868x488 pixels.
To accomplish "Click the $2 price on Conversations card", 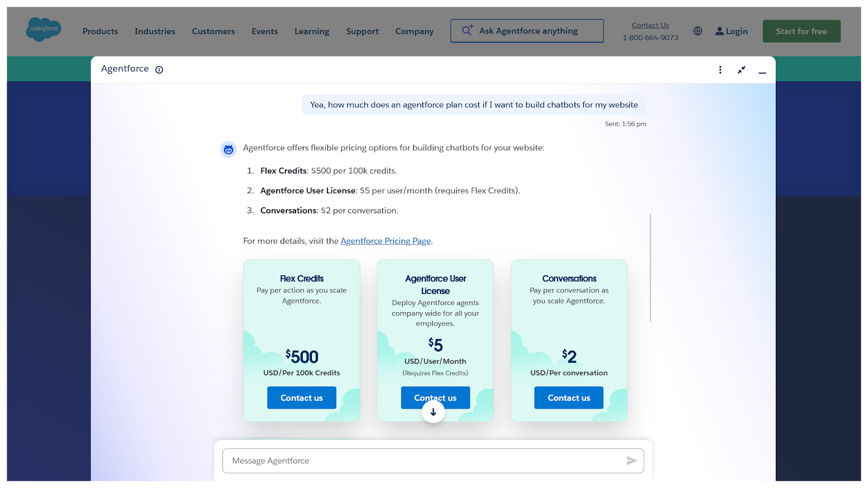I will 569,356.
